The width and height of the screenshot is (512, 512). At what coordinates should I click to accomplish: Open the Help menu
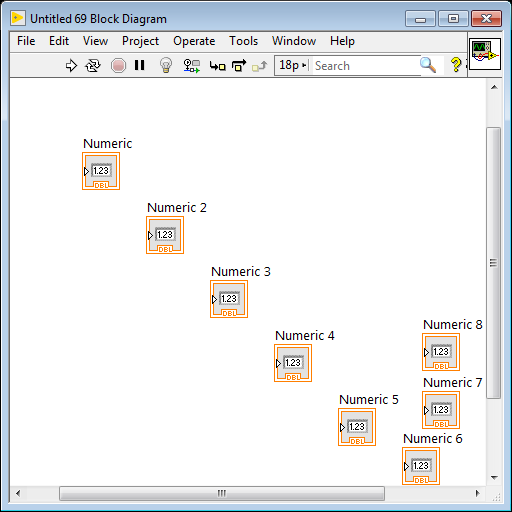(342, 41)
